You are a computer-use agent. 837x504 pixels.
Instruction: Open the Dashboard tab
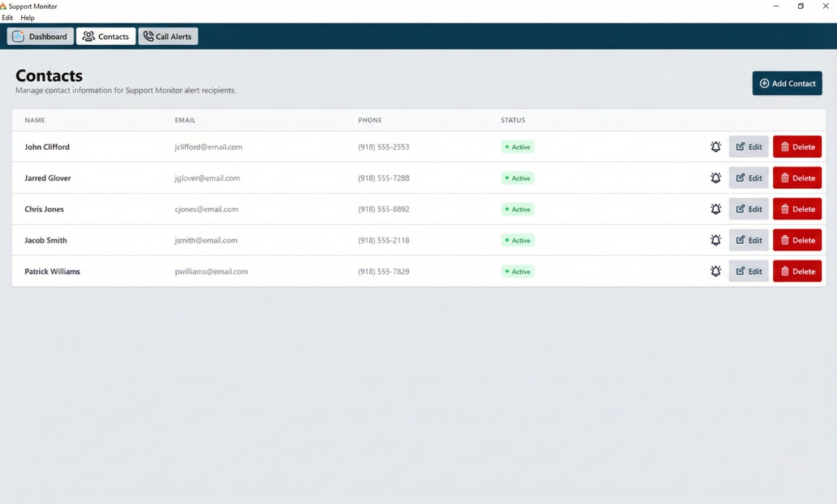[40, 36]
